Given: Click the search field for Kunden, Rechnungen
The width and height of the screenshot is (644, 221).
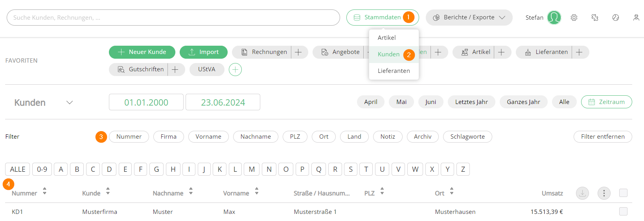Looking at the screenshot, I should tap(173, 17).
